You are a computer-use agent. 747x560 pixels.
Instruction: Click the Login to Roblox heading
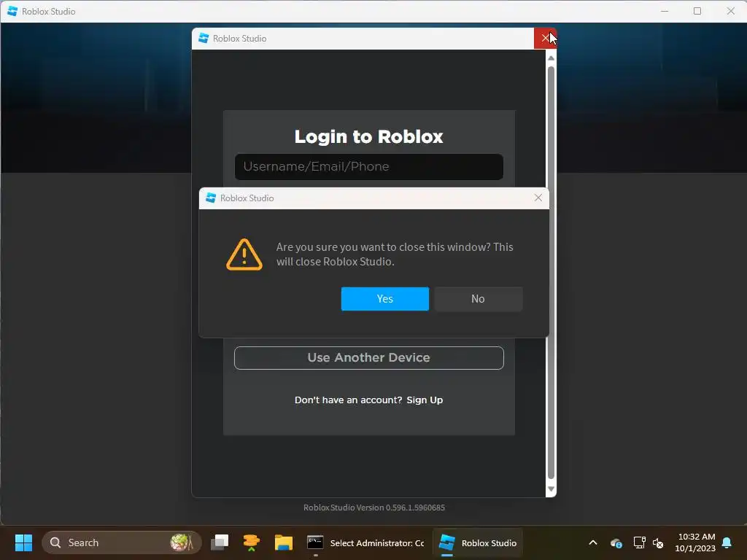click(368, 136)
